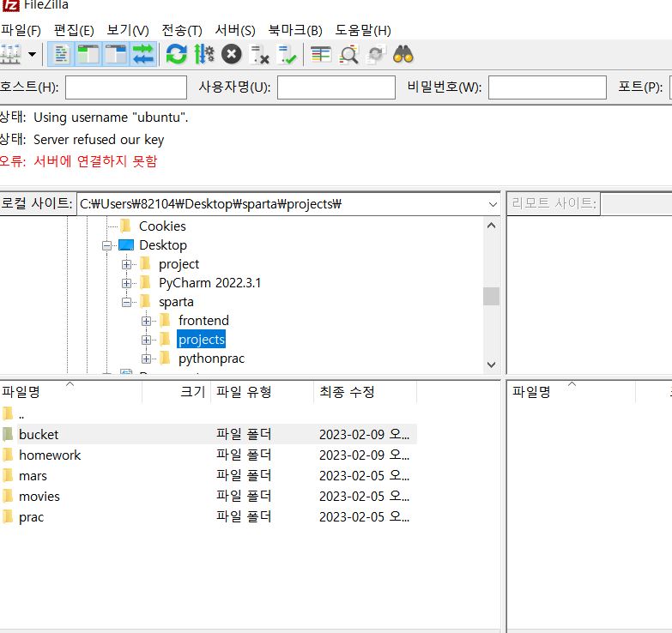This screenshot has width=672, height=633.
Task: Reconnect to last server icon
Action: coord(287,54)
